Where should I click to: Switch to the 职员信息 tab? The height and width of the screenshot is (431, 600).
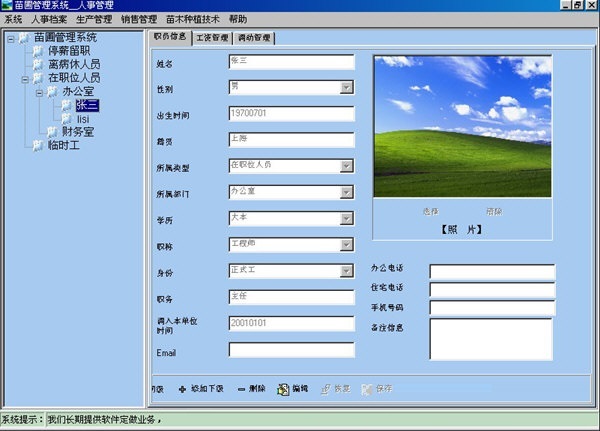coord(170,37)
